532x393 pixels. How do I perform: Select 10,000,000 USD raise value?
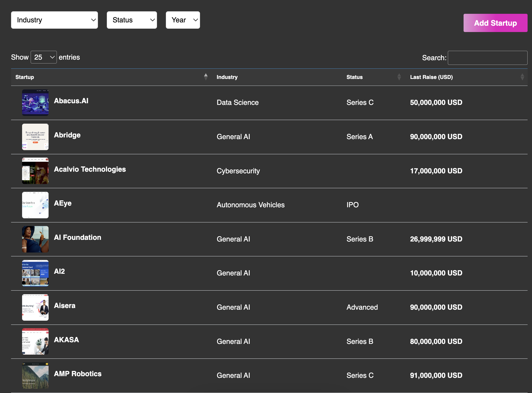[436, 273]
